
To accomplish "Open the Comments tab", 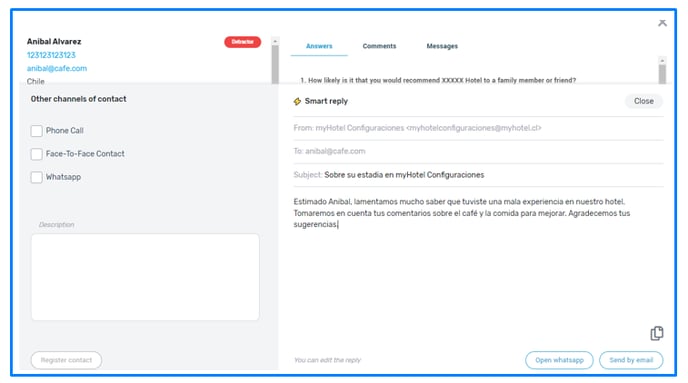I will 379,46.
